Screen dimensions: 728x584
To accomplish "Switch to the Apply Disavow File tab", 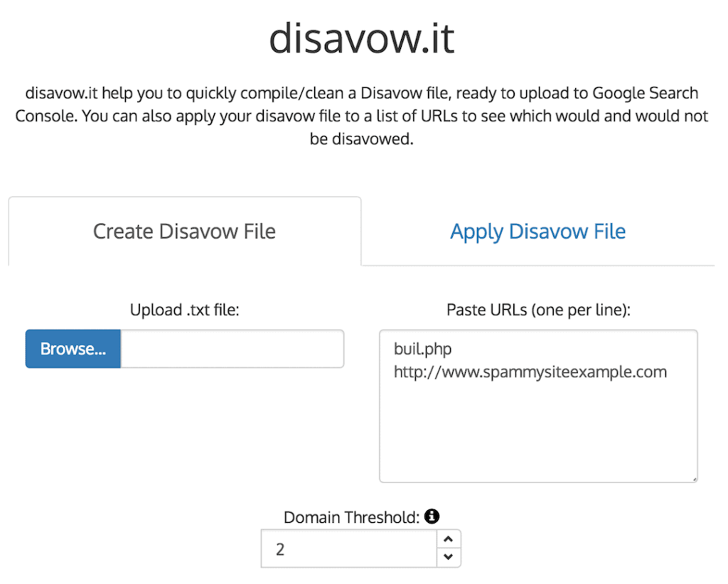I will [x=537, y=232].
